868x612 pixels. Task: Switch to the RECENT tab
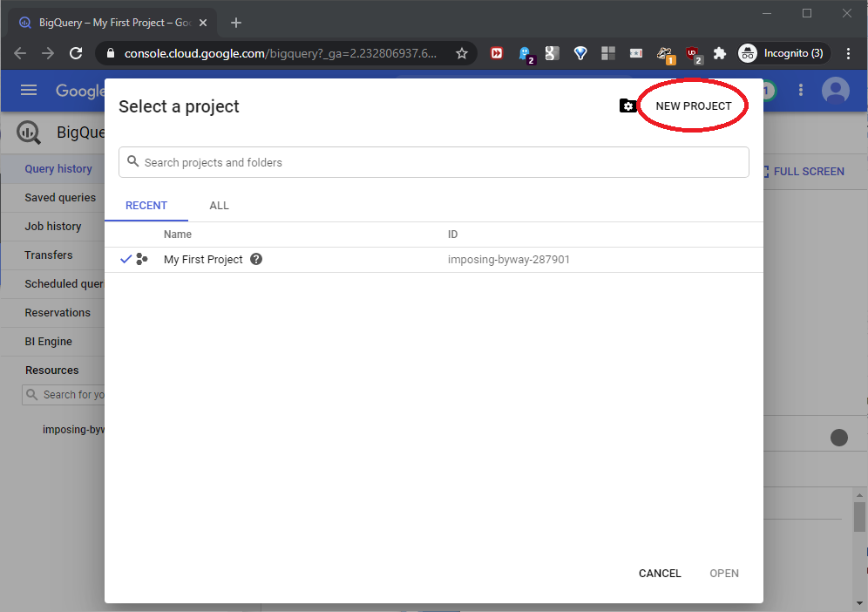pyautogui.click(x=146, y=206)
